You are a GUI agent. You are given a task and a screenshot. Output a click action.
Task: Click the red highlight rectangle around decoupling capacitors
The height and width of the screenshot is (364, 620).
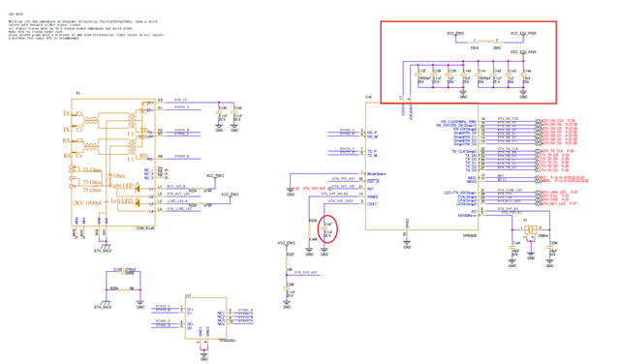469,63
